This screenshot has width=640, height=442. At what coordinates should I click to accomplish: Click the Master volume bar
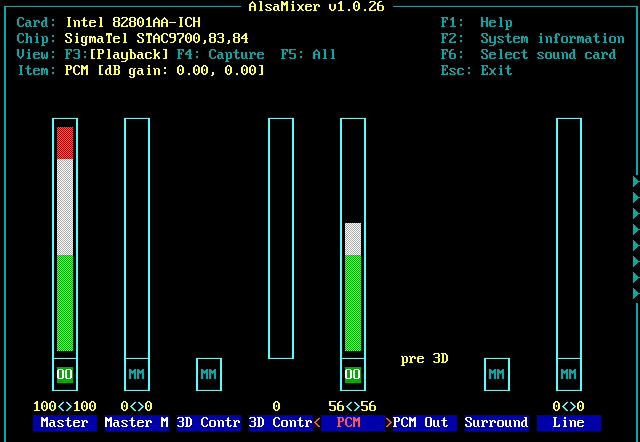coord(65,238)
